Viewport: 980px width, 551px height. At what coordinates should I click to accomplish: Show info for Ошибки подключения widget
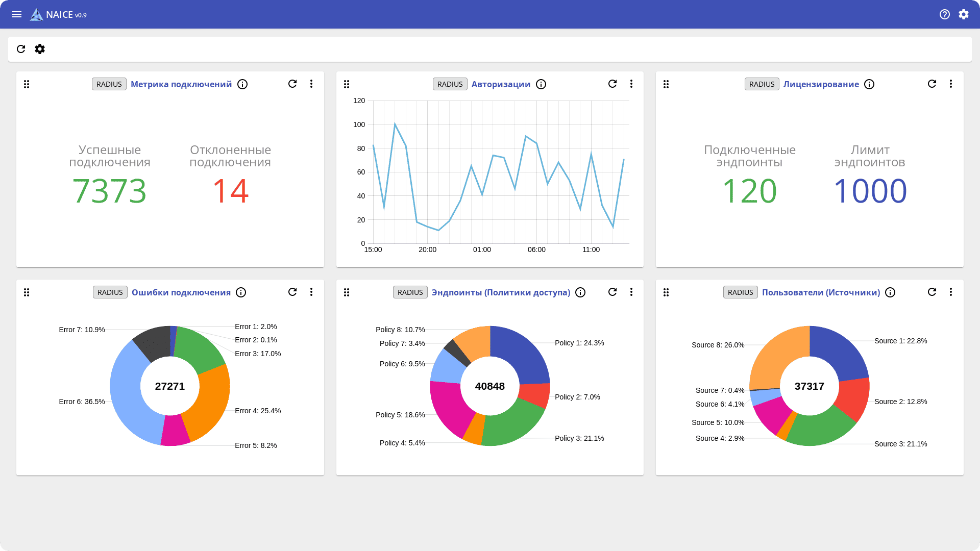(x=241, y=292)
